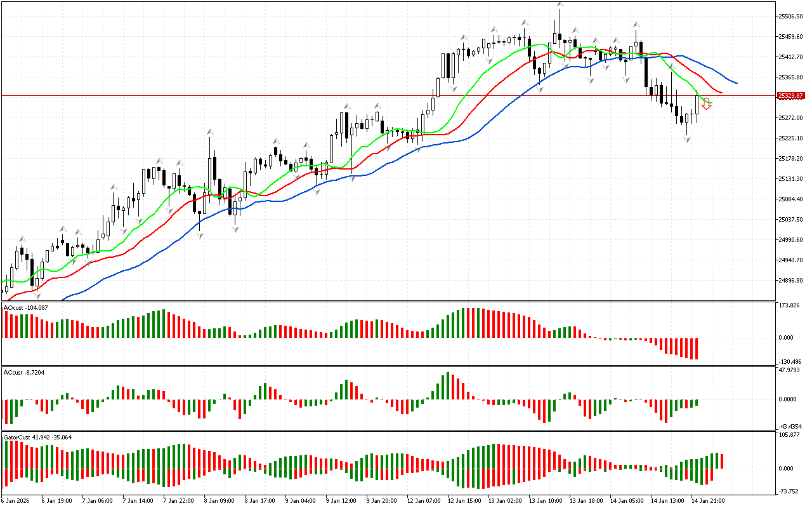The image size is (812, 508).
Task: Click the 173.826 value on AO scale
Action: pos(790,305)
